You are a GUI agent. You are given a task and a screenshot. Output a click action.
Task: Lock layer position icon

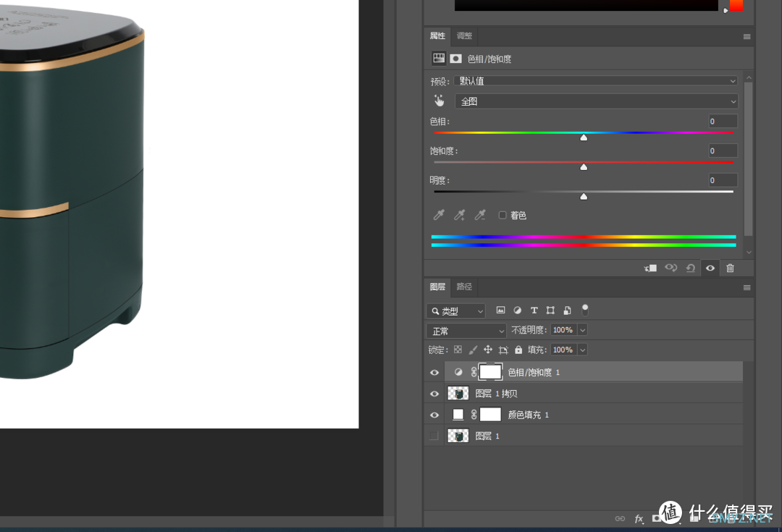click(x=488, y=350)
